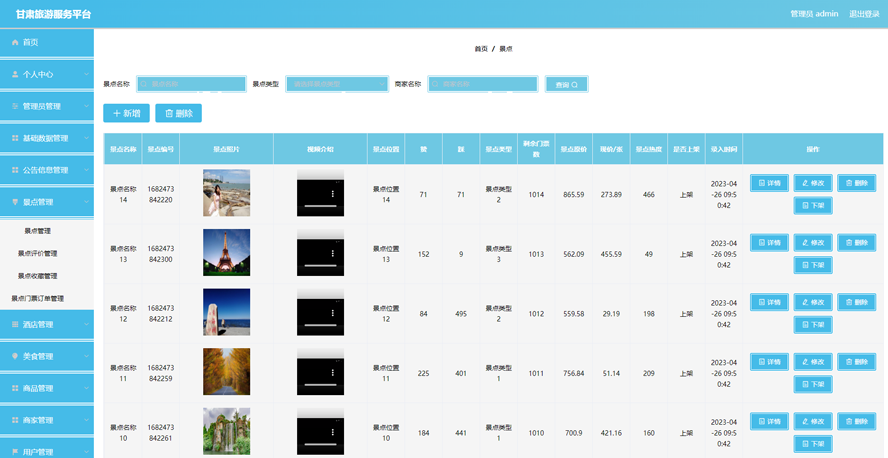Screen dimensions: 888x458
Task: Click the 查询 search button
Action: pyautogui.click(x=566, y=84)
